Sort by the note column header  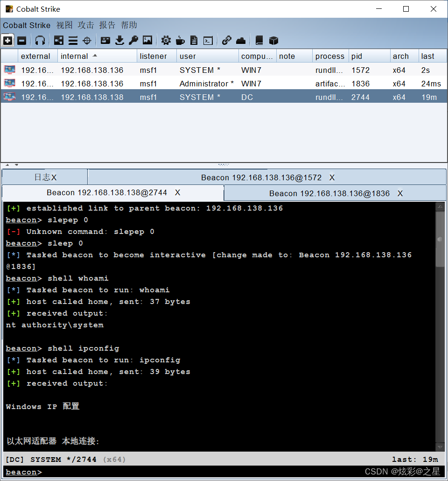click(x=294, y=56)
